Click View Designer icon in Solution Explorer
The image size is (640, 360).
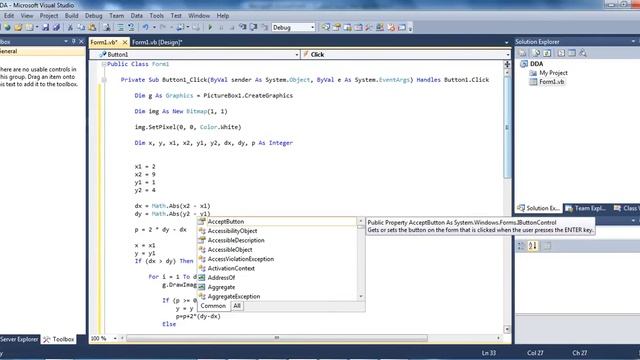572,53
